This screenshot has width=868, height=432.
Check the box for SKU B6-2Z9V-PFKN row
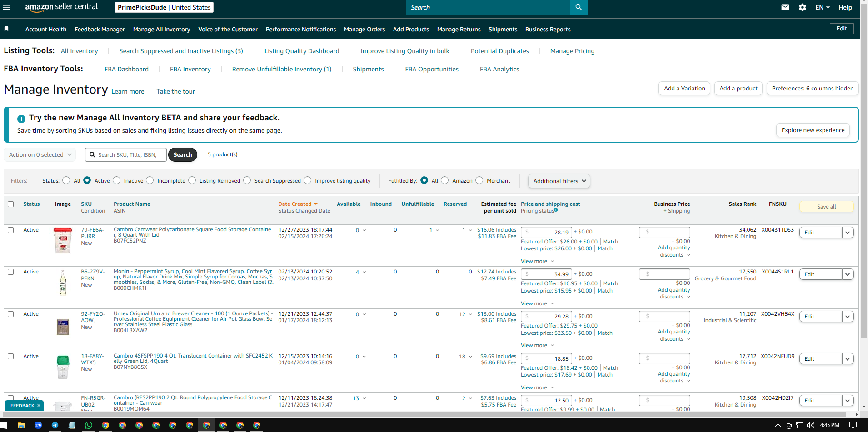11,272
